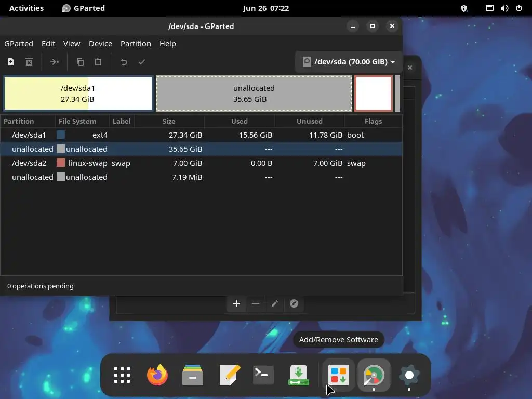The width and height of the screenshot is (532, 399).
Task: Maximize the GParted window
Action: [373, 26]
